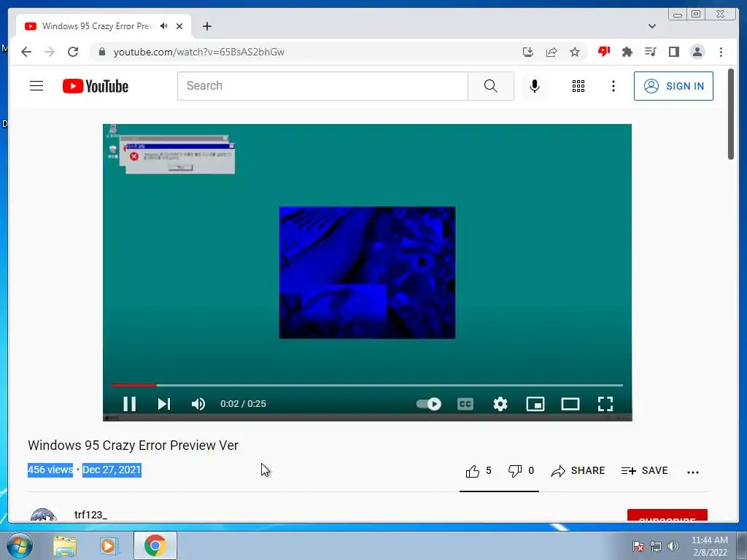Click the 'Dec 27, 2021' date text

112,470
